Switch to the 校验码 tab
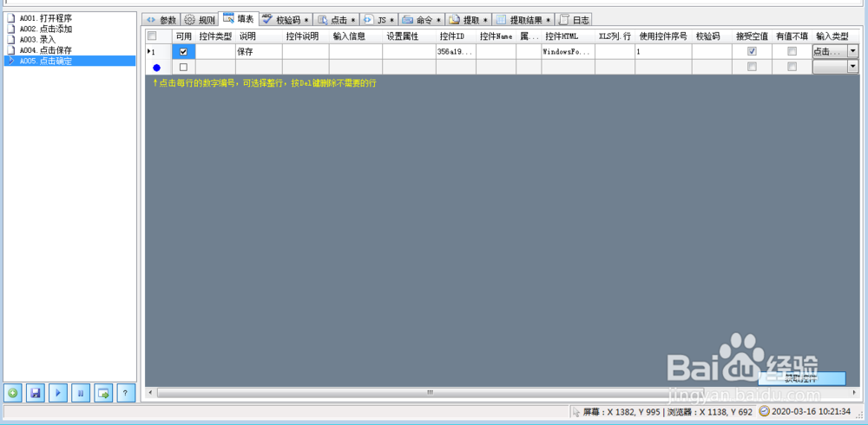The height and width of the screenshot is (425, 868). pos(286,19)
